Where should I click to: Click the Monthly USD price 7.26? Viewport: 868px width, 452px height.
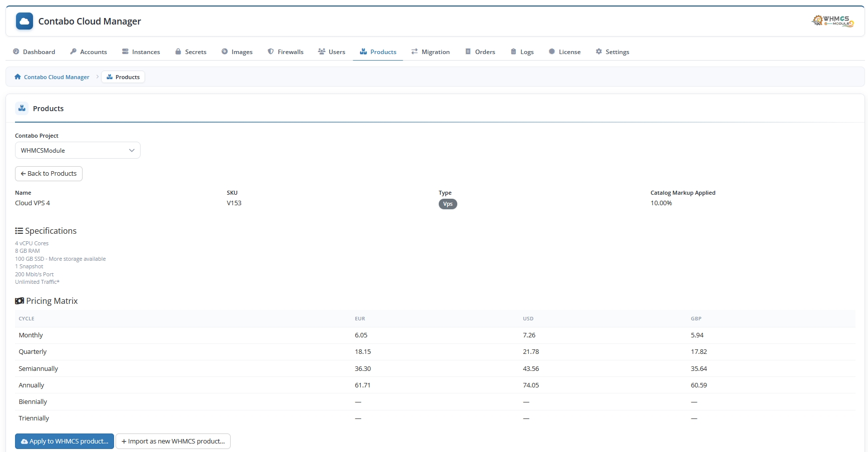click(529, 335)
